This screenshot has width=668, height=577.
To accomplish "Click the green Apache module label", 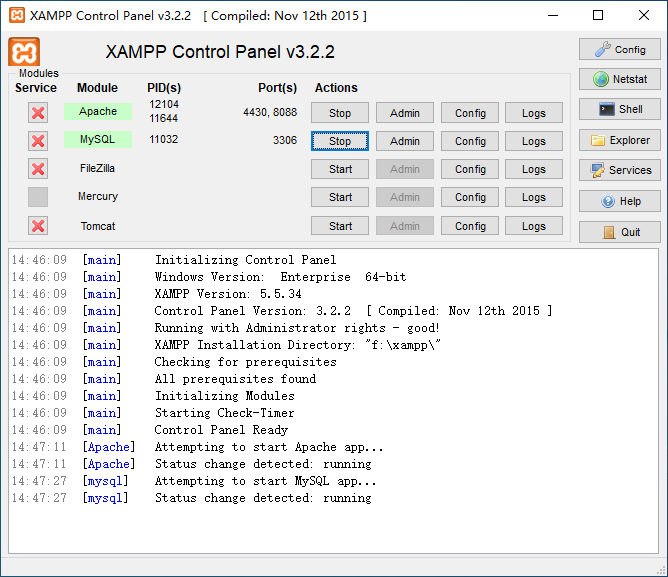I will click(x=98, y=111).
